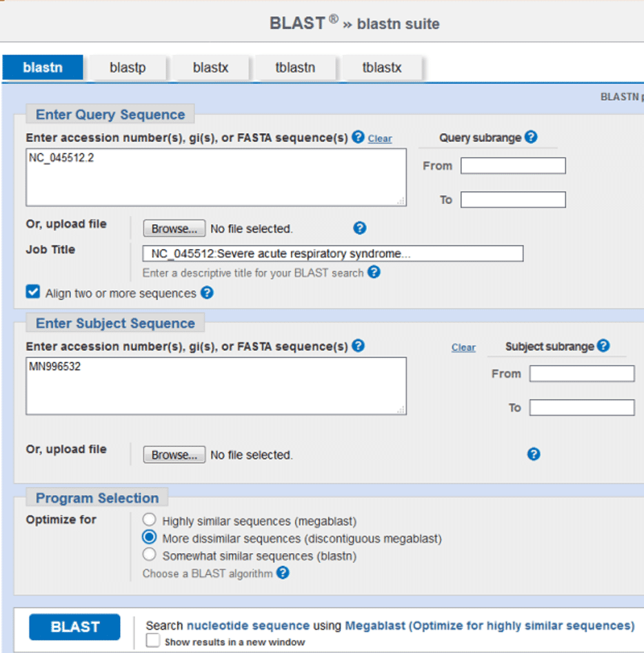Screen dimensions: 644x653
Task: Open help icon next to query upload file
Action: click(x=360, y=228)
